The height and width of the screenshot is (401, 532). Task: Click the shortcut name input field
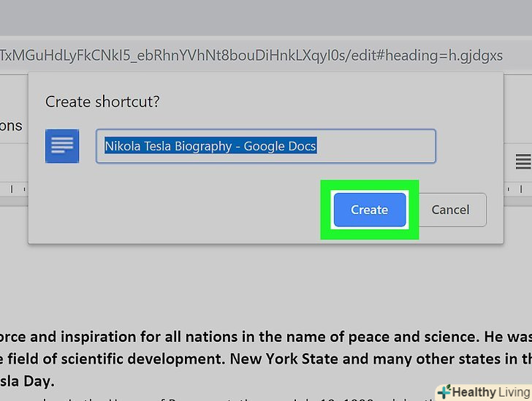(x=266, y=146)
